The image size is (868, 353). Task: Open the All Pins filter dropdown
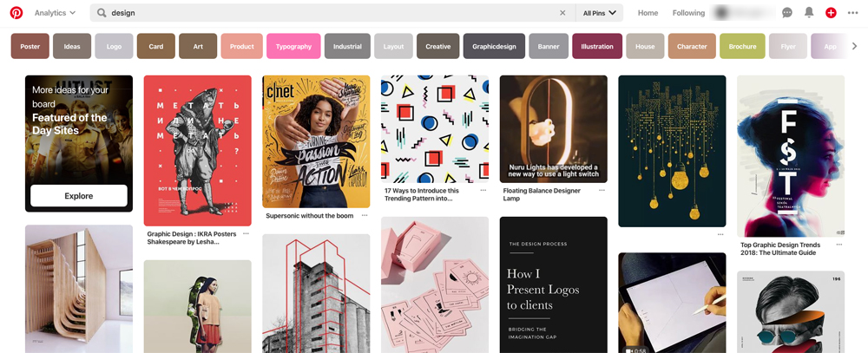pos(600,13)
